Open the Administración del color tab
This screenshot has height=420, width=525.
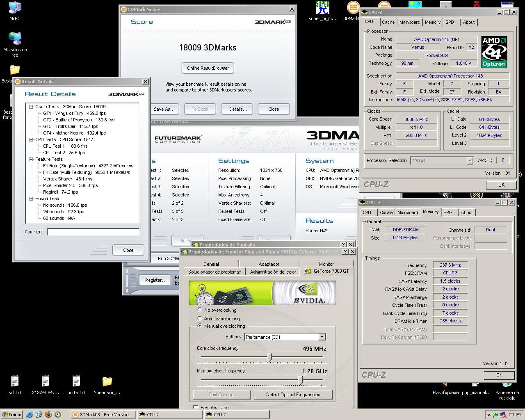point(273,272)
